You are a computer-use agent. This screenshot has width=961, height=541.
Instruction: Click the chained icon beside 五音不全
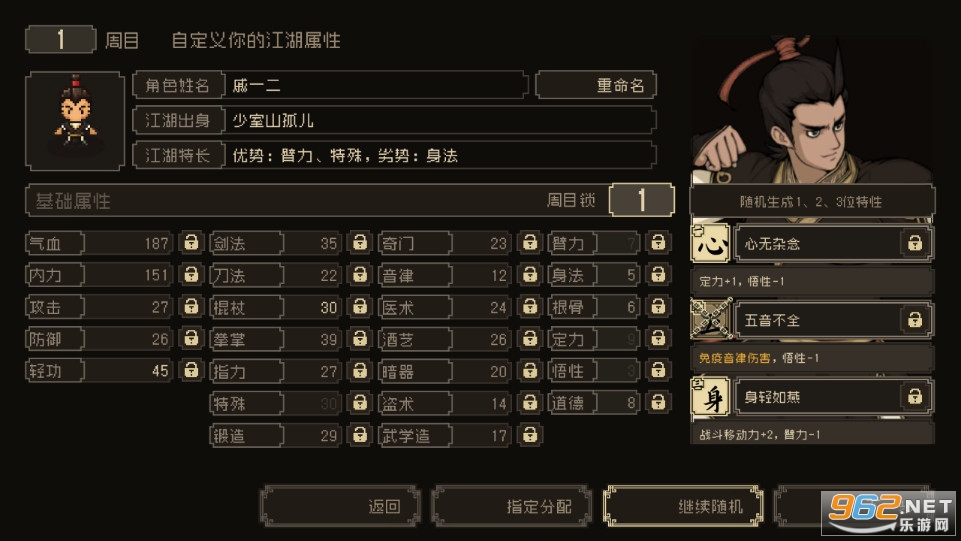point(710,319)
